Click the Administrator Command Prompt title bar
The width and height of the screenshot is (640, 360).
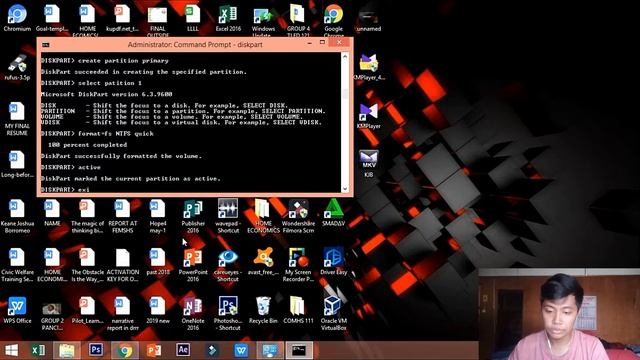click(194, 44)
